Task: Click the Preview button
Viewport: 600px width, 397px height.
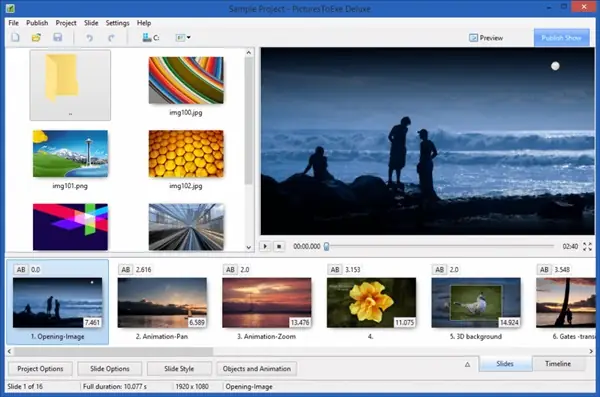Action: 486,38
